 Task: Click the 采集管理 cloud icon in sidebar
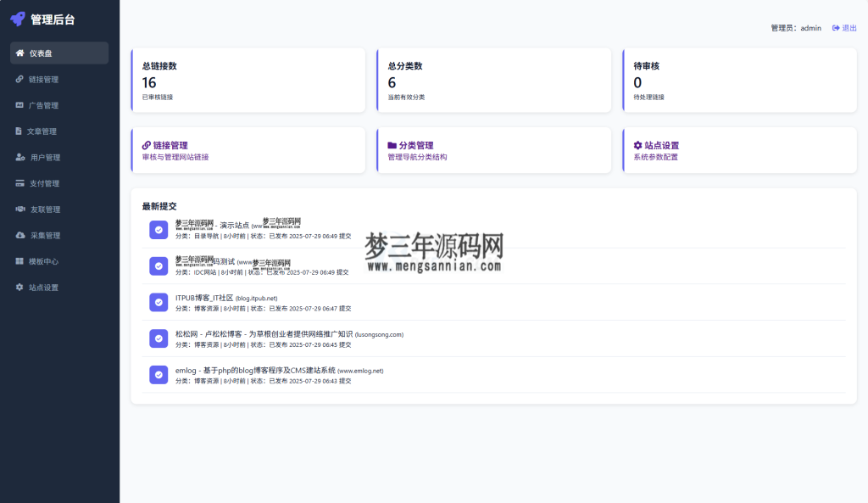point(18,235)
